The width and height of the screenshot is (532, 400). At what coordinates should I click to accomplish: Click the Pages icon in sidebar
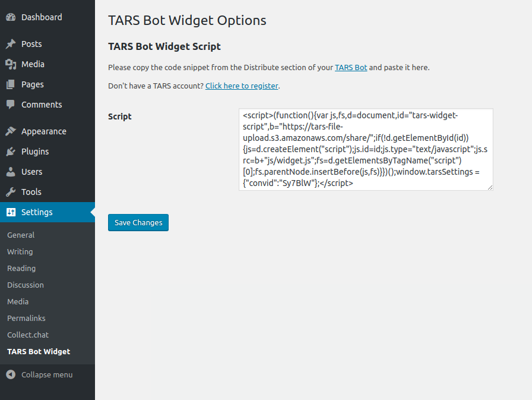tap(11, 84)
